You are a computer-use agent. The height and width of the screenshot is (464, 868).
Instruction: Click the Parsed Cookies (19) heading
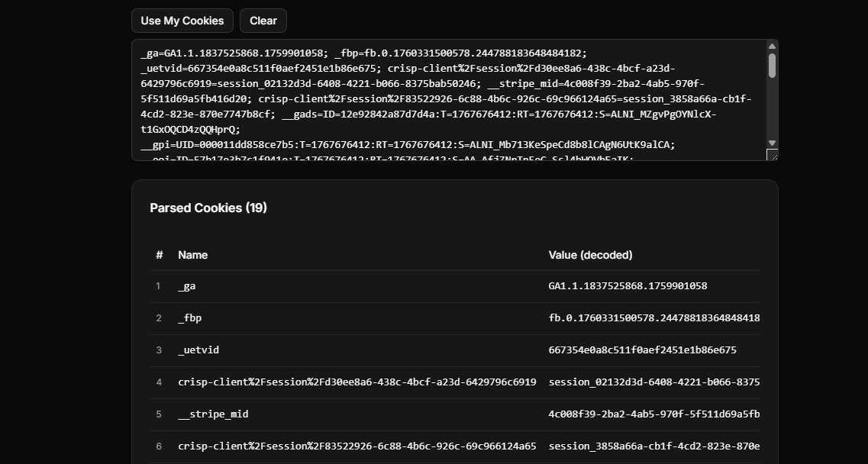(208, 208)
